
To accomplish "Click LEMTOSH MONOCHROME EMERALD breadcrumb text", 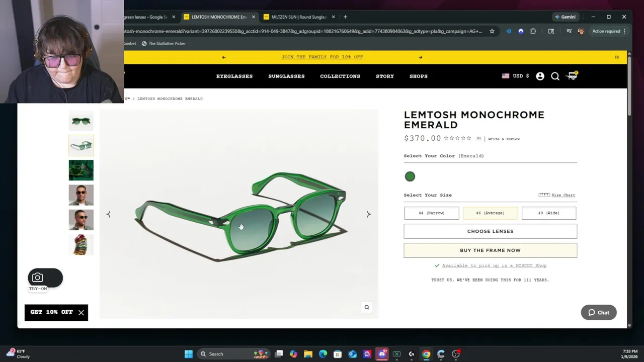I will 170,99.
